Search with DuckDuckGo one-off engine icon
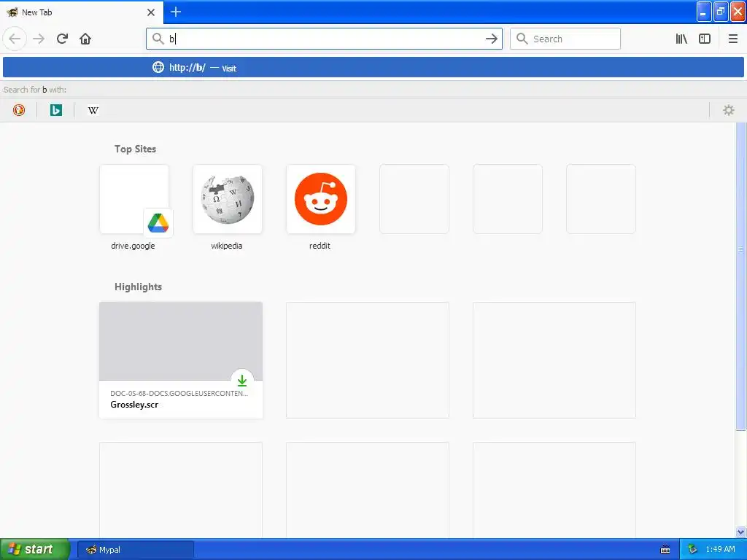The height and width of the screenshot is (560, 747). (x=18, y=110)
